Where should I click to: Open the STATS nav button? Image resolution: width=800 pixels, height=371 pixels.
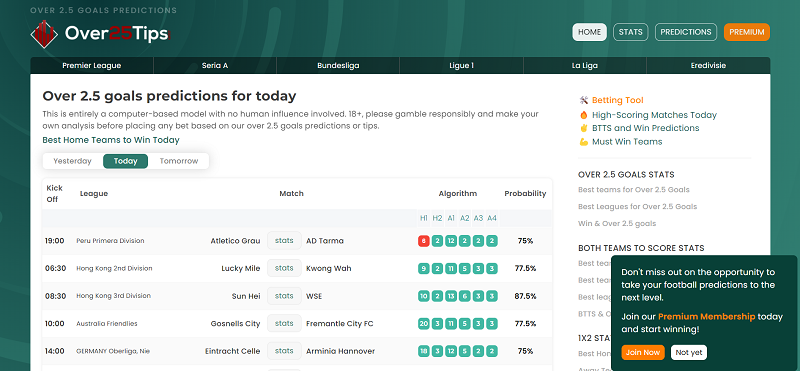[x=631, y=32]
